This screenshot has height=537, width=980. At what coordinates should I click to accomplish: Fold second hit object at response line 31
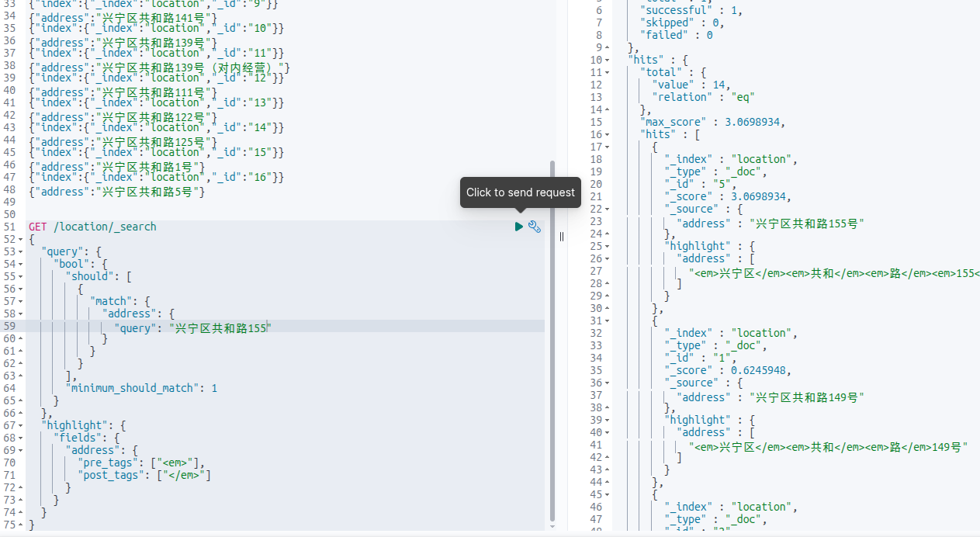607,320
